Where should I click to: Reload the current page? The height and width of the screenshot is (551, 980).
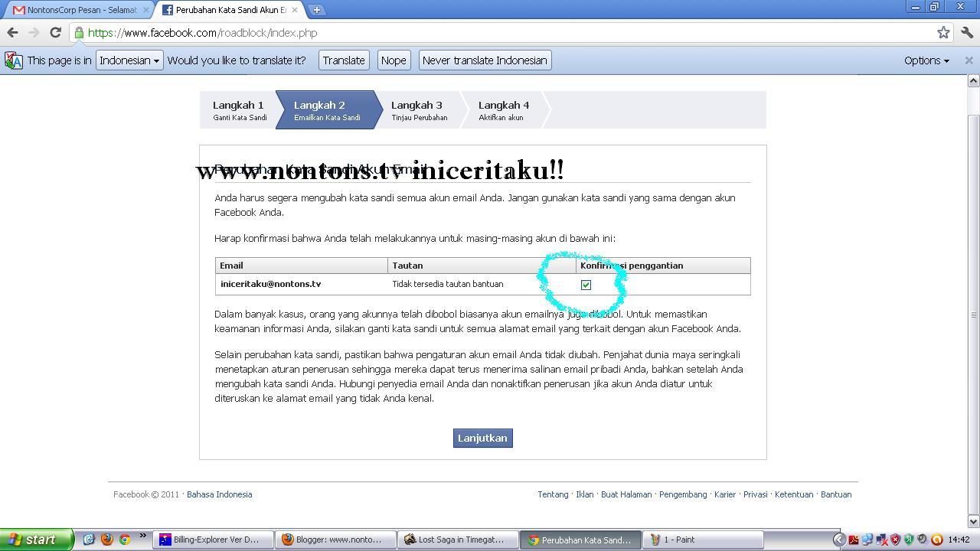55,33
